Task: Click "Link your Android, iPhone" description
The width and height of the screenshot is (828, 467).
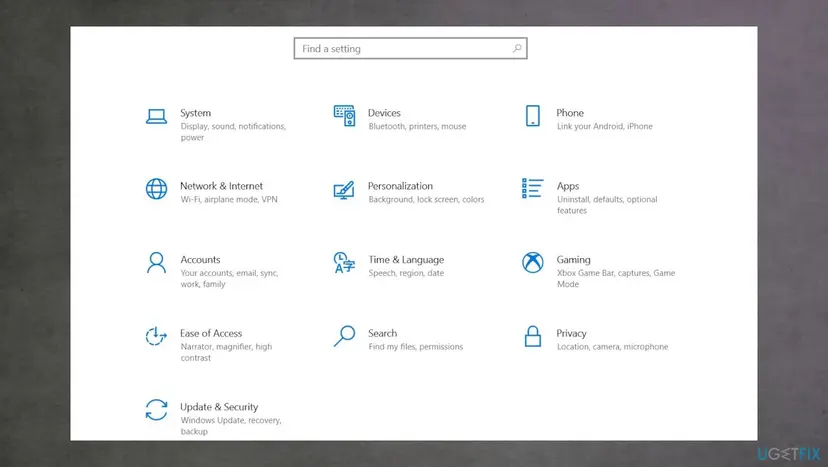Action: click(605, 126)
